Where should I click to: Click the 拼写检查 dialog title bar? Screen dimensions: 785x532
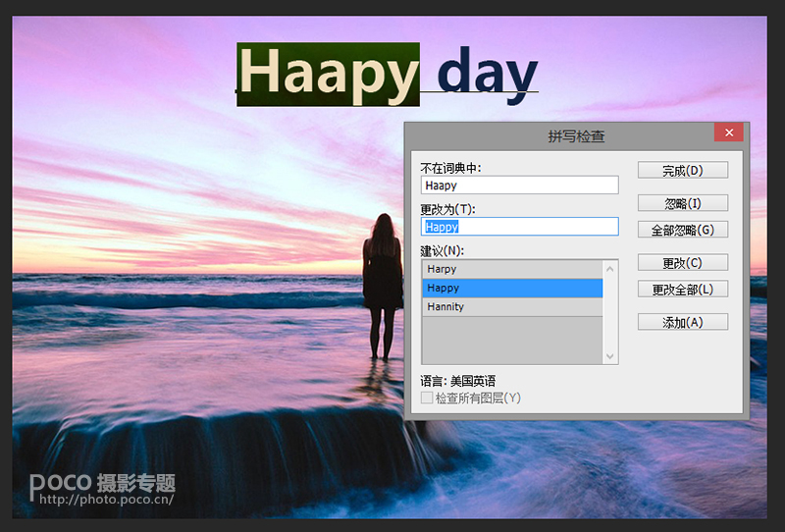tap(559, 135)
